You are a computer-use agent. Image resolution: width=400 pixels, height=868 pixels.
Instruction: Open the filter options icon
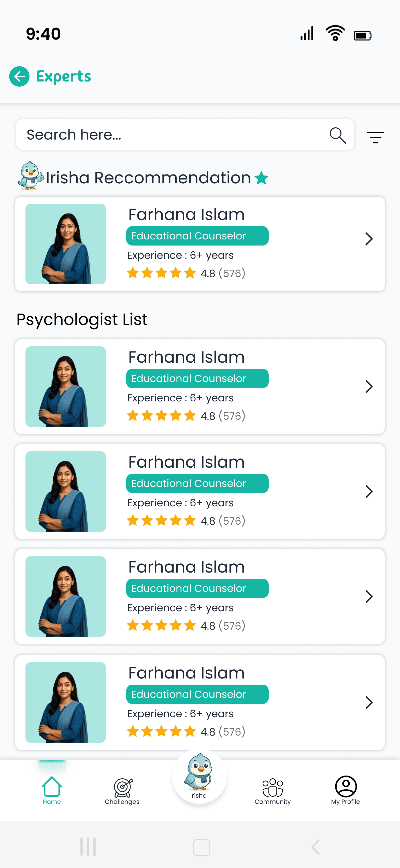[x=375, y=137]
